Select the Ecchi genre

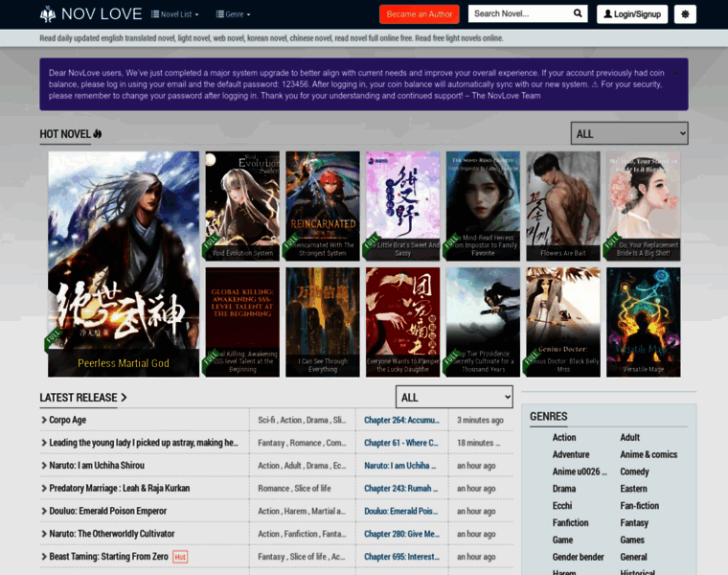point(562,505)
